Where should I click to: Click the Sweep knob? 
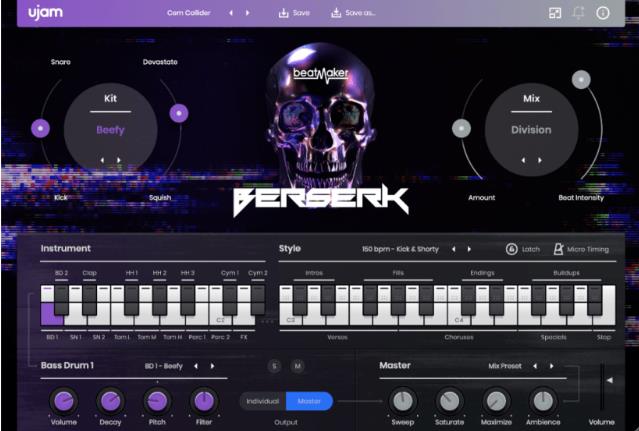[x=403, y=401]
